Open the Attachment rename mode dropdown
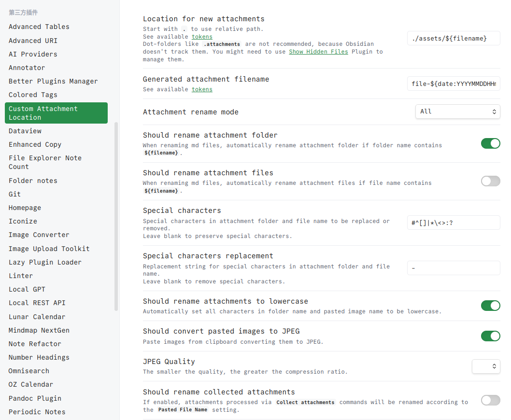This screenshot has width=511, height=420. coord(457,112)
